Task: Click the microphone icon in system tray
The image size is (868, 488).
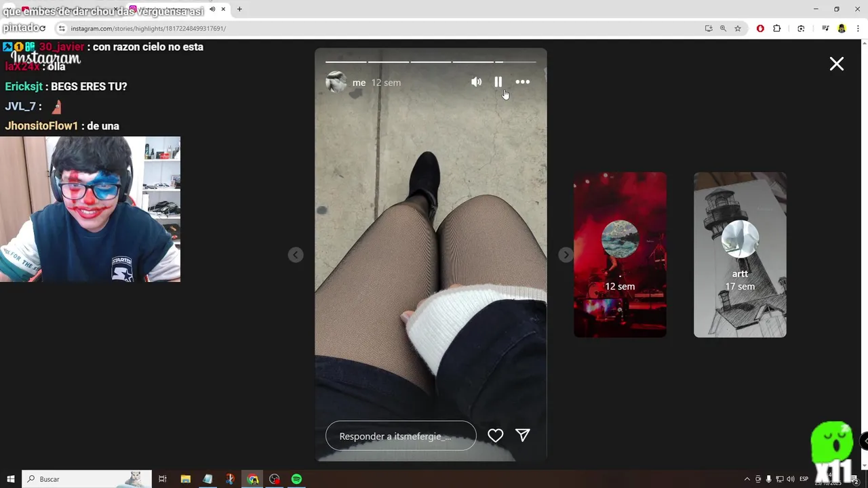Action: click(x=768, y=479)
